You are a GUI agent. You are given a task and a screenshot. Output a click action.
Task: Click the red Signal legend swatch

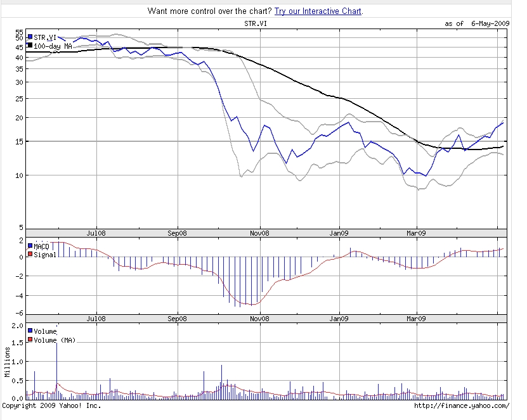[x=30, y=254]
